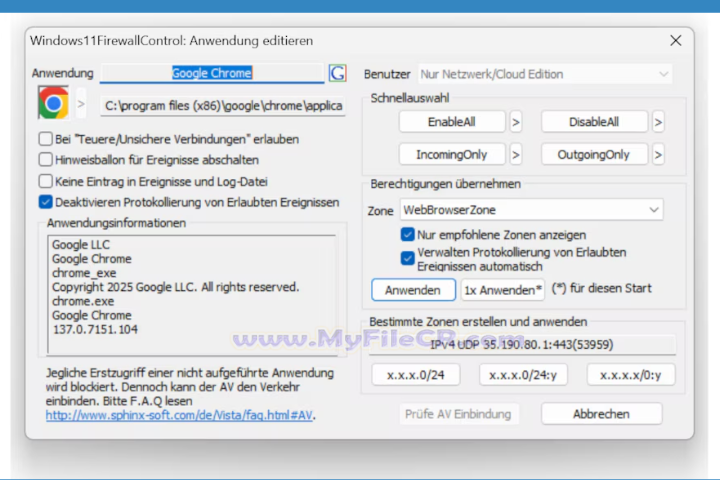Click the EnableAll button
This screenshot has width=720, height=480.
pos(452,122)
